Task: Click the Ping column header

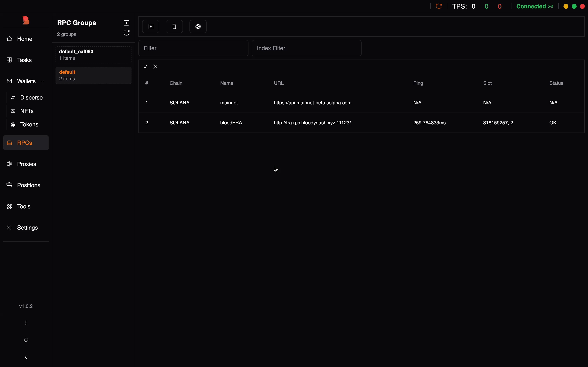Action: tap(418, 83)
